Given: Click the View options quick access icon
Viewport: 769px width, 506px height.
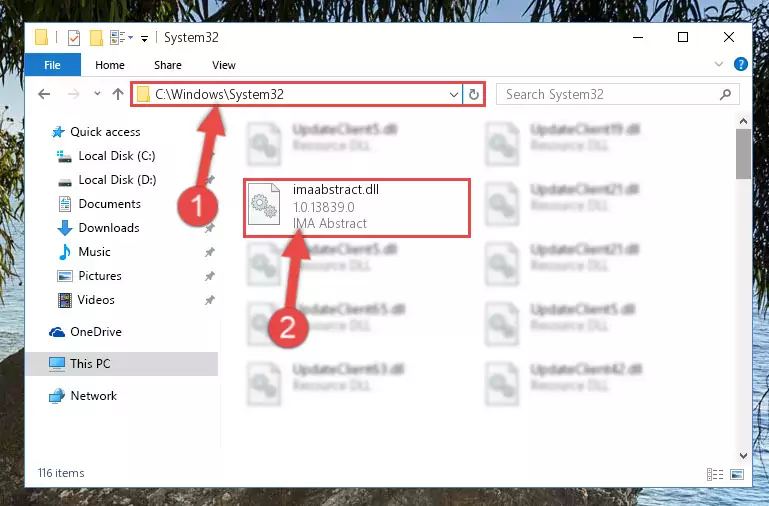Looking at the screenshot, I should pyautogui.click(x=121, y=37).
